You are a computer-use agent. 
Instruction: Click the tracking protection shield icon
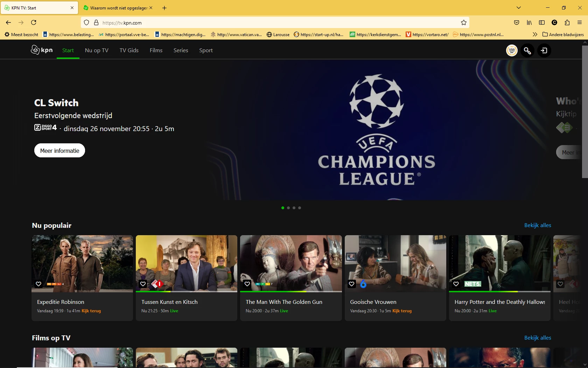[x=86, y=23]
